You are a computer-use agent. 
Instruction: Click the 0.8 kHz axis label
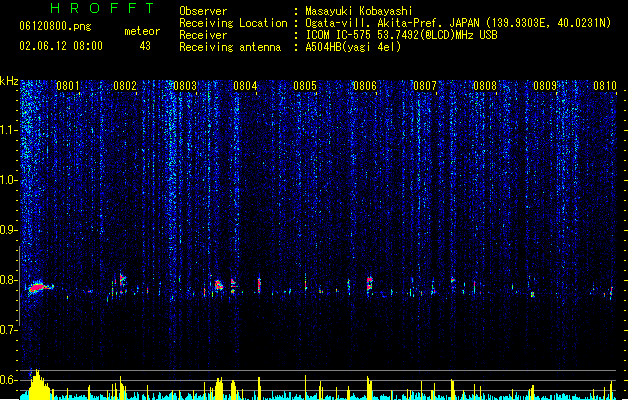(x=9, y=280)
